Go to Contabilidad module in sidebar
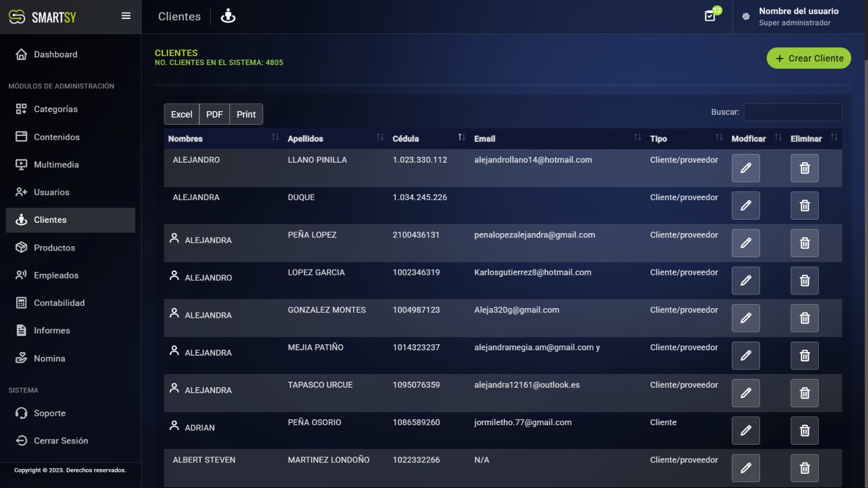This screenshot has height=488, width=868. point(59,303)
